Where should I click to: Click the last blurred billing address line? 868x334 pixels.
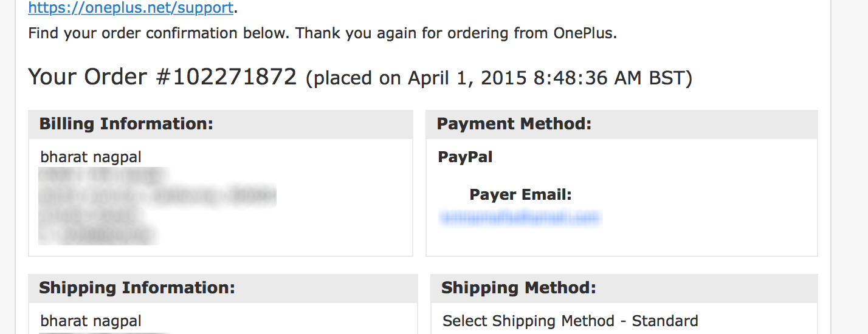point(97,234)
